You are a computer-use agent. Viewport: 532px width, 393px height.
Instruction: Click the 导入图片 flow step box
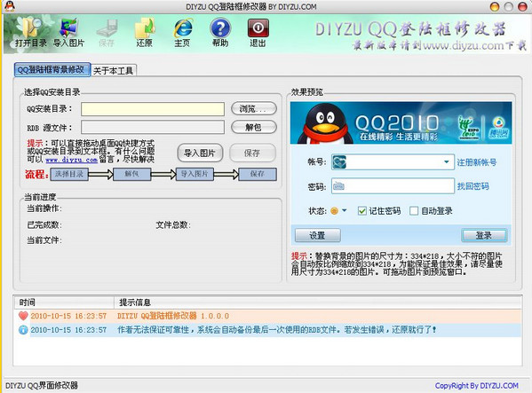pyautogui.click(x=195, y=174)
